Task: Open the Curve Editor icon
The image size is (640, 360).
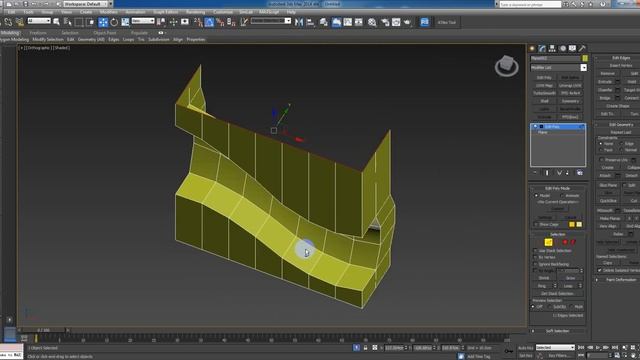Action: [x=347, y=22]
